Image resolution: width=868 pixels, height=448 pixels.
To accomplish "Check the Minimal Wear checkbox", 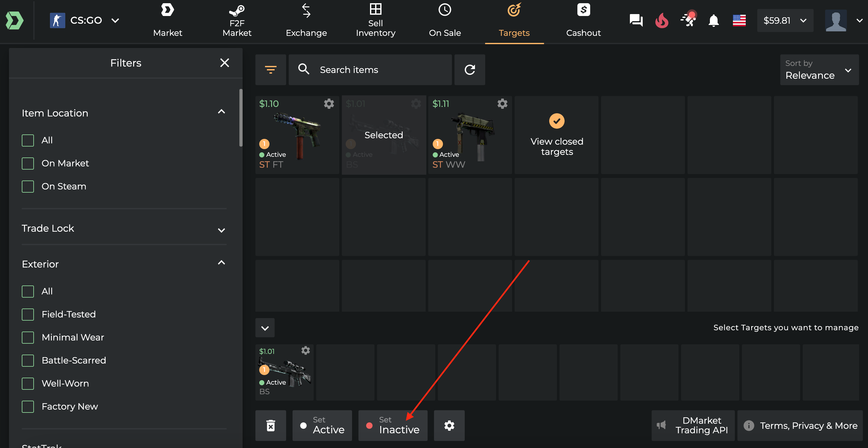I will [28, 337].
